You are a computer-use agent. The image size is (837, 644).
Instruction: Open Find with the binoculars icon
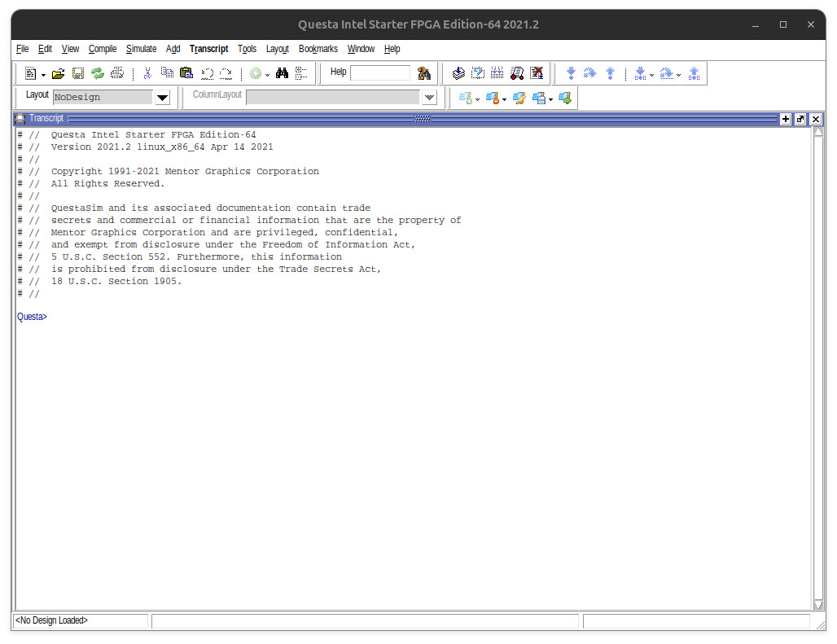(x=282, y=73)
